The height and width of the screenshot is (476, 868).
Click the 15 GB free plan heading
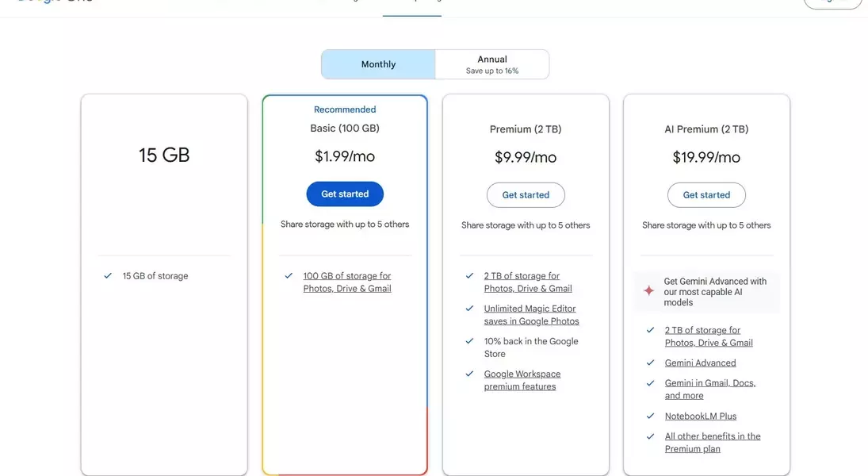pos(164,155)
